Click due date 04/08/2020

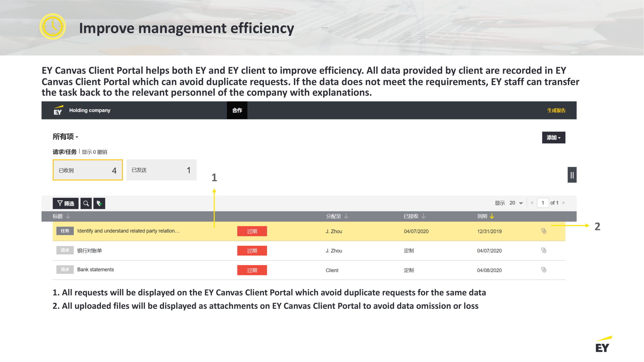tap(489, 270)
